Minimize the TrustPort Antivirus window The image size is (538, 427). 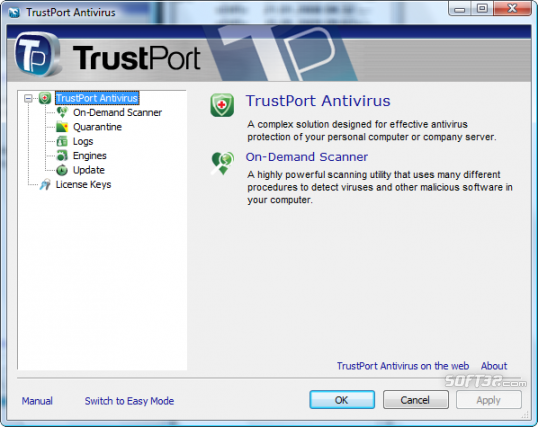[460, 9]
